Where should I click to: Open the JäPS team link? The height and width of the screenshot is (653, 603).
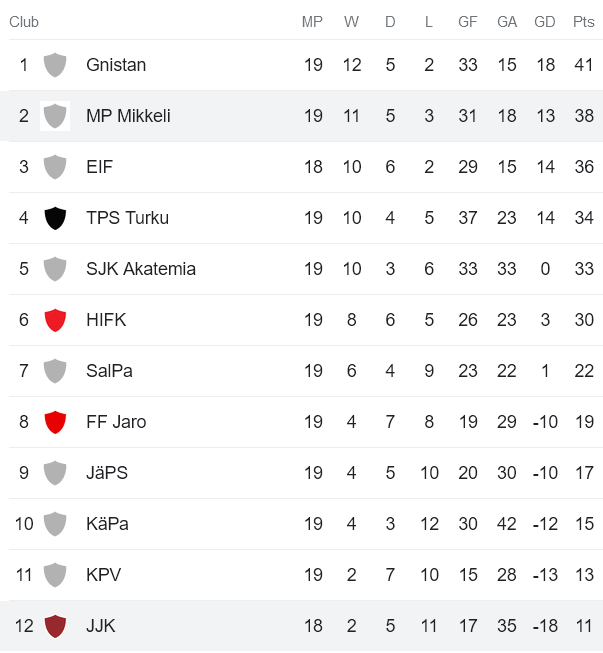coord(107,473)
